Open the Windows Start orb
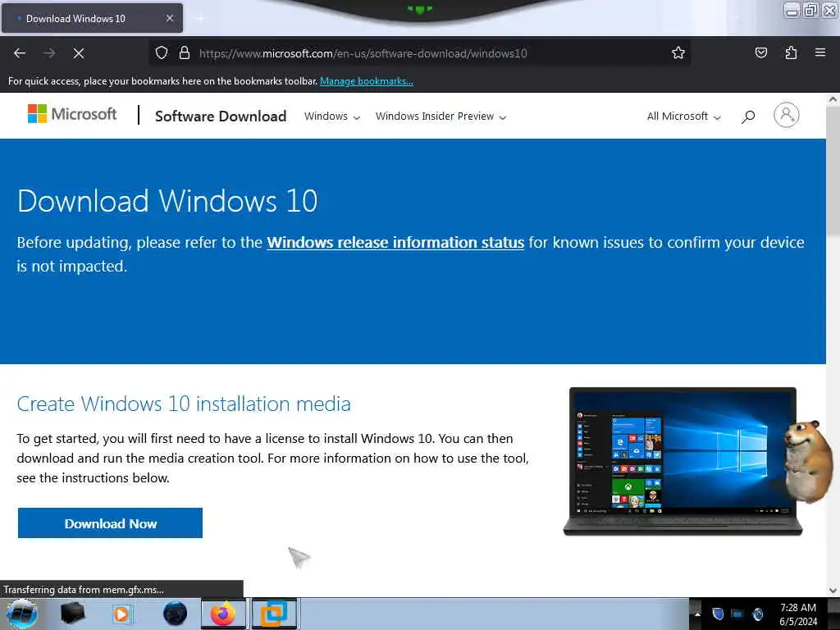Screen dimensions: 840x630 (x=22, y=614)
